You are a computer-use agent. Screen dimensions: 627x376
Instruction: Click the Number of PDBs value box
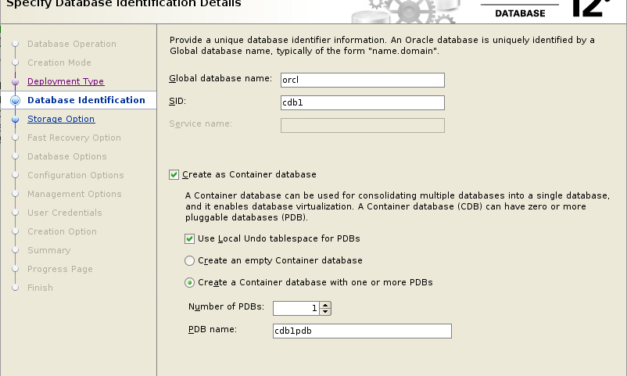[x=296, y=308]
